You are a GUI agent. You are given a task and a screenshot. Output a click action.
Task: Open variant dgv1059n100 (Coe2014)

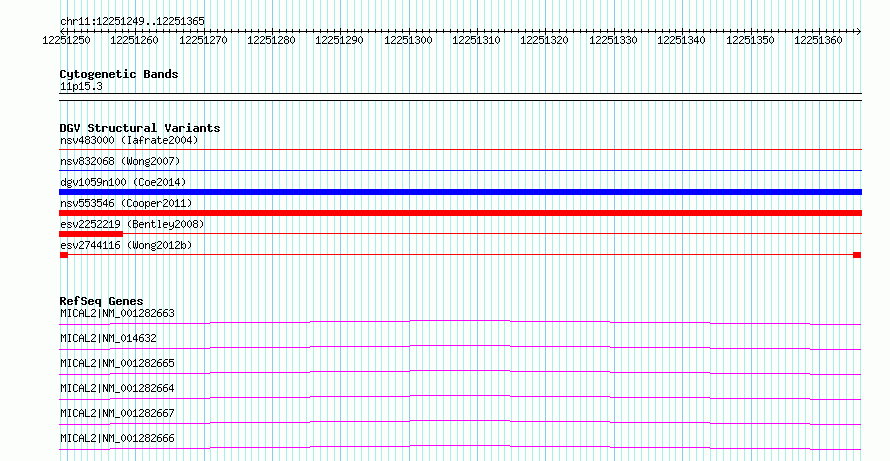coord(123,182)
